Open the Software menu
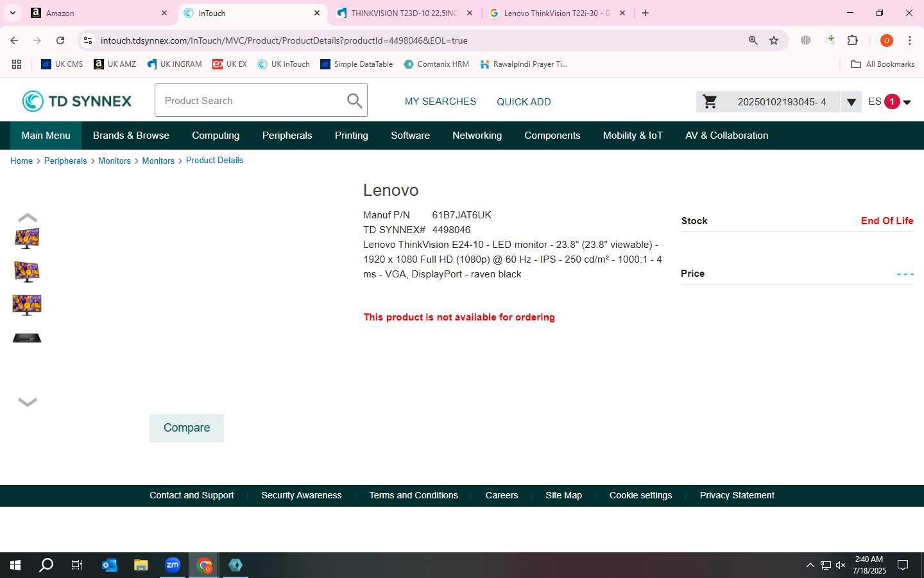This screenshot has height=578, width=924. 410,136
